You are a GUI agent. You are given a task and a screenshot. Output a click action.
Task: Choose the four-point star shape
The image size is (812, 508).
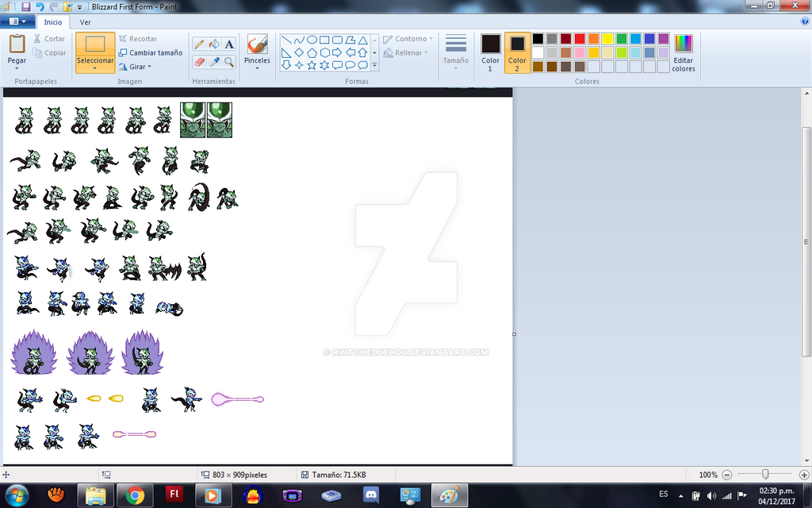[x=299, y=65]
